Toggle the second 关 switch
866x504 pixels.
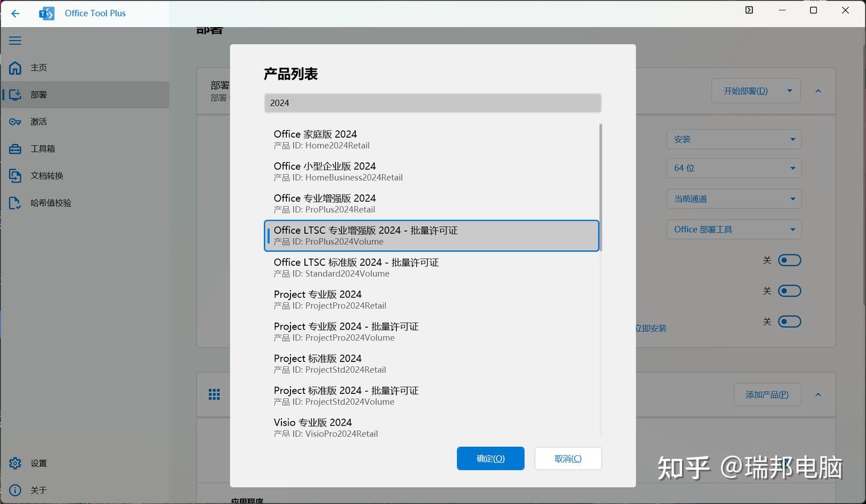789,290
